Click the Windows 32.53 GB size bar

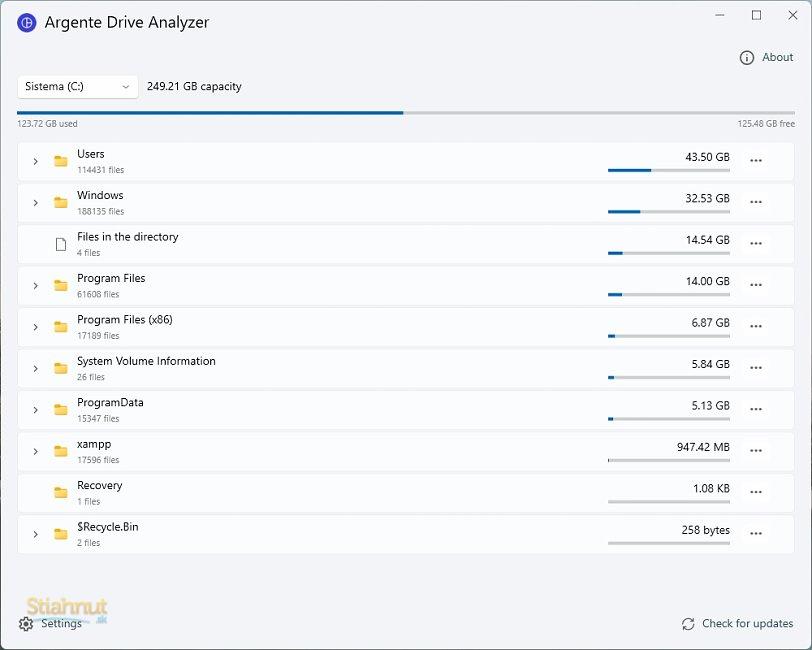(669, 211)
